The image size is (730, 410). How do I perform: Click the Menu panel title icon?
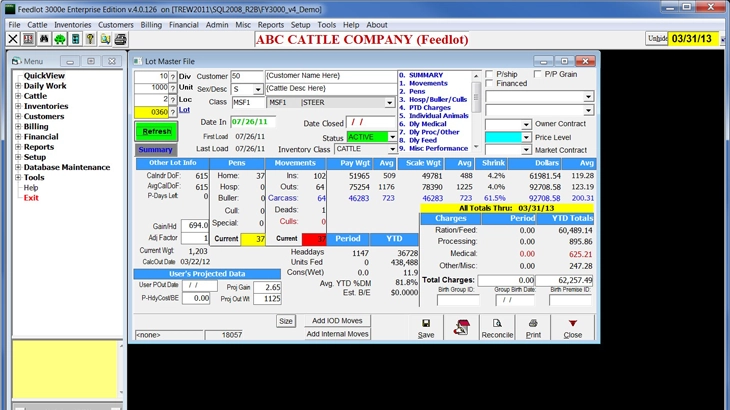pyautogui.click(x=17, y=61)
